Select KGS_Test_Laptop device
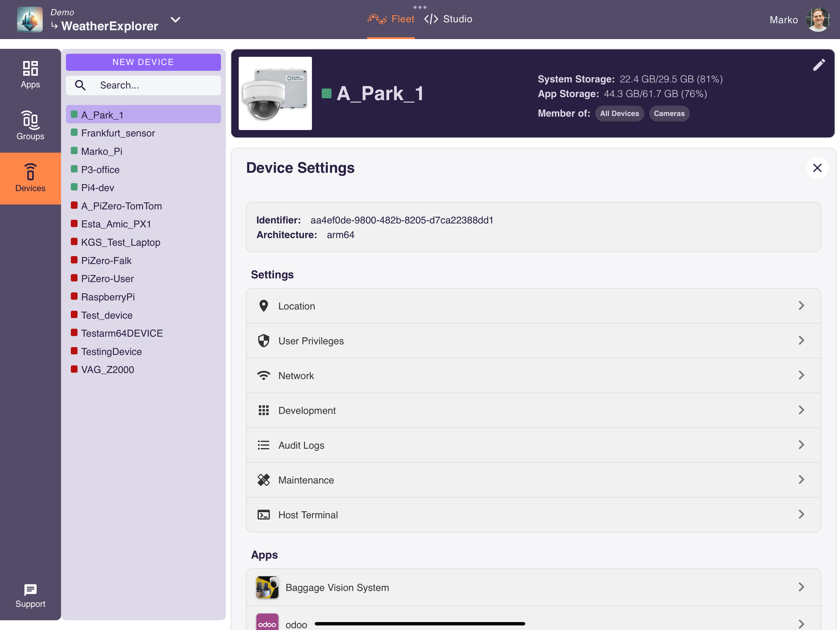The image size is (840, 630). 143,242
